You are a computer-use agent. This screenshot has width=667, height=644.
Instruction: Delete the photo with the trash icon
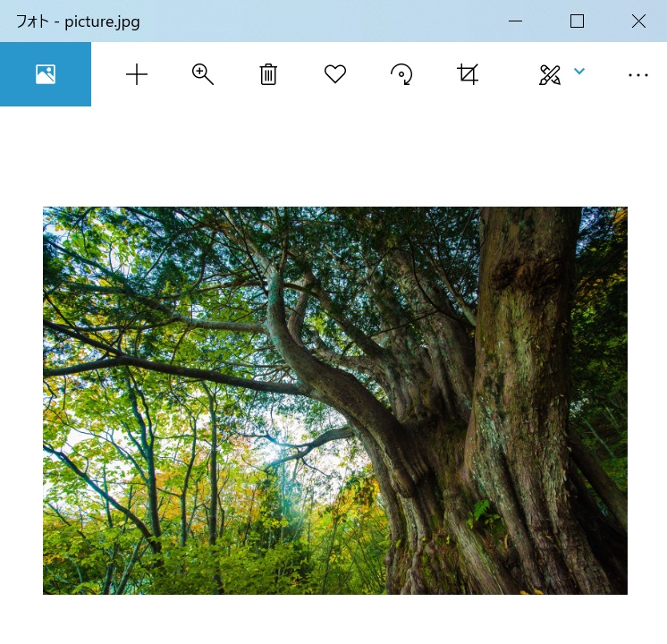tap(268, 74)
